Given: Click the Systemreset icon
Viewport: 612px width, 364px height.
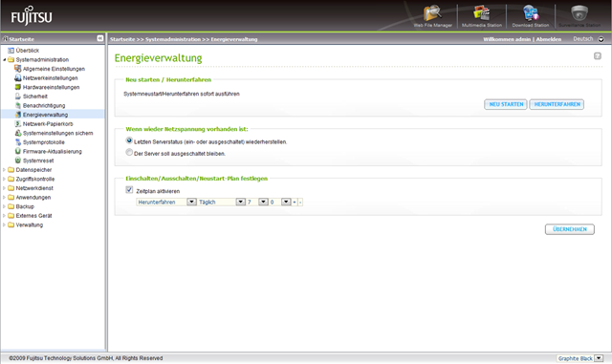Looking at the screenshot, I should (x=17, y=161).
